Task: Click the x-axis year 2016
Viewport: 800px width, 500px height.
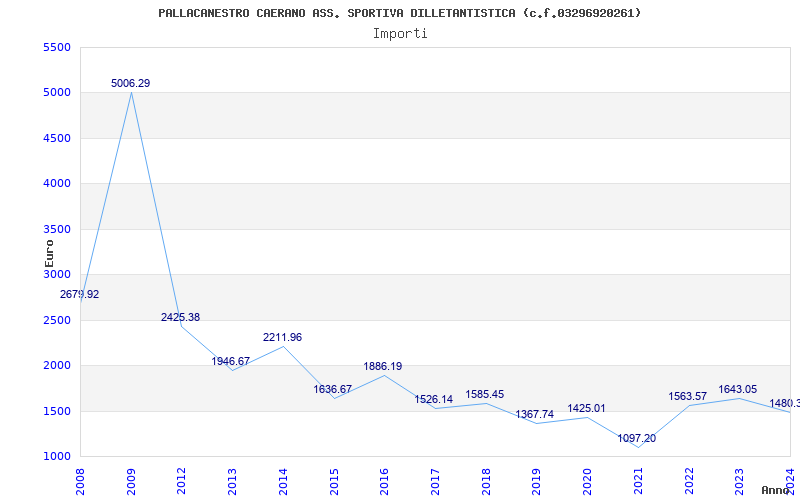Action: point(384,482)
